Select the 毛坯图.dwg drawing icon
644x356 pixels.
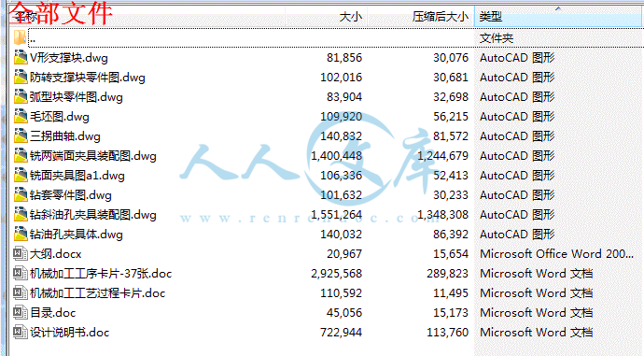point(21,117)
